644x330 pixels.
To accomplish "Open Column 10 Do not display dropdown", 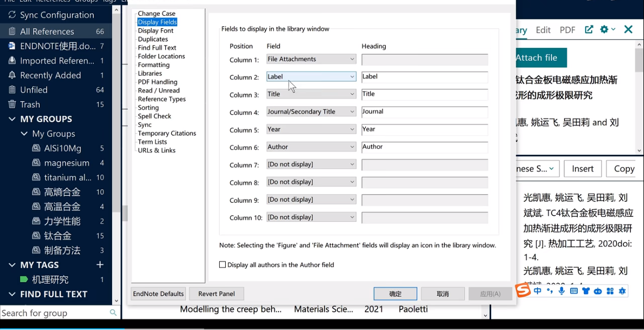I will click(x=311, y=217).
